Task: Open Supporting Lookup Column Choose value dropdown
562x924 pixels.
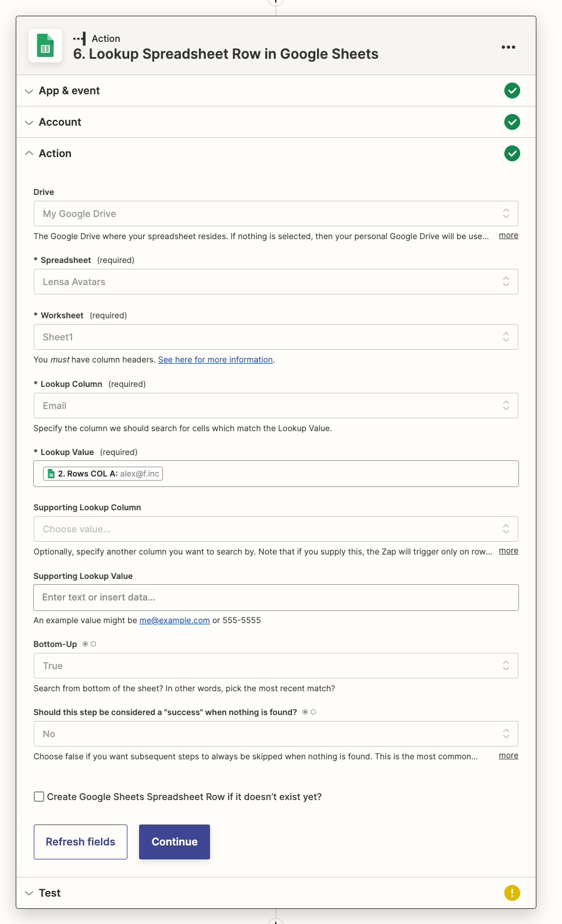Action: (x=276, y=529)
